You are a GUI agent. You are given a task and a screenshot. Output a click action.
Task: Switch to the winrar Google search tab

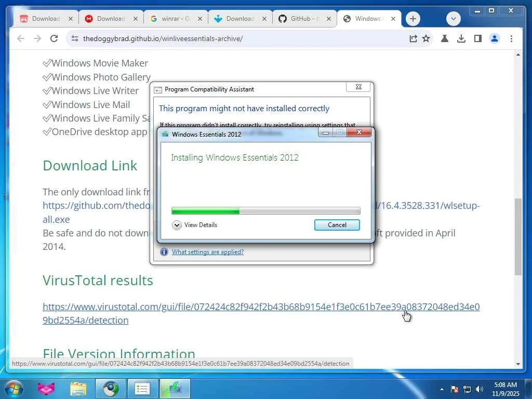pos(176,19)
